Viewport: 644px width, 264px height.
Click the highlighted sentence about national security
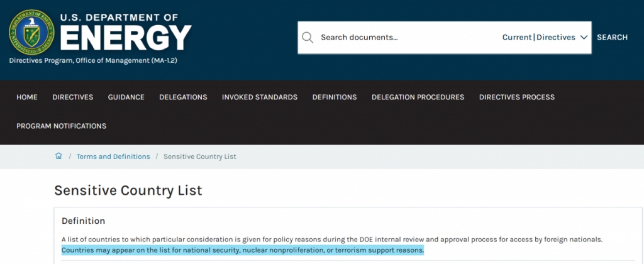coord(242,250)
